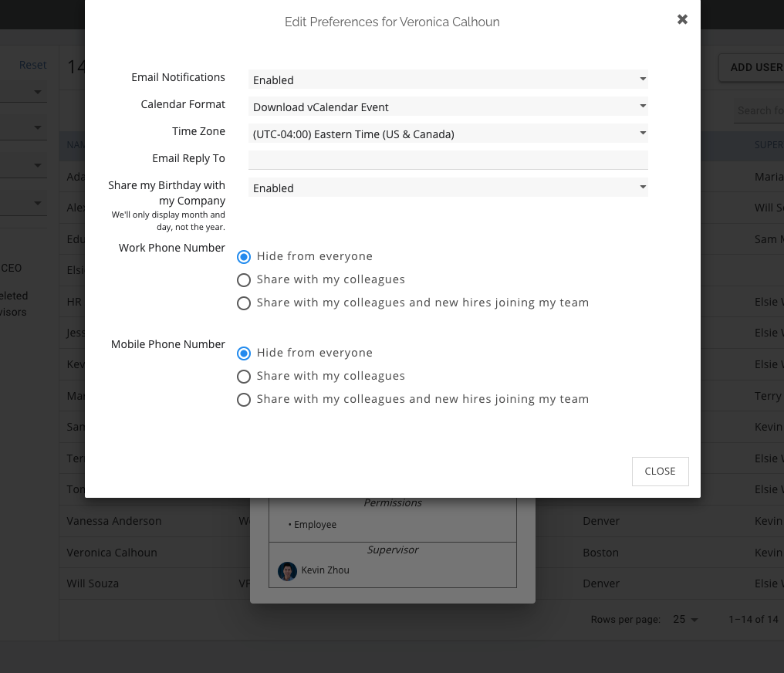
Task: Expand the Share my Birthday dropdown
Action: [448, 188]
